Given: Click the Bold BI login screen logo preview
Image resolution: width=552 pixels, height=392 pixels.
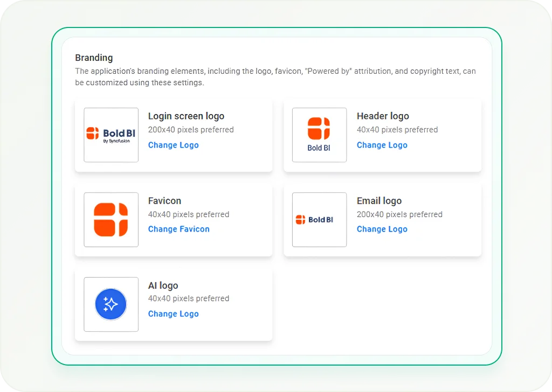Looking at the screenshot, I should 111,135.
